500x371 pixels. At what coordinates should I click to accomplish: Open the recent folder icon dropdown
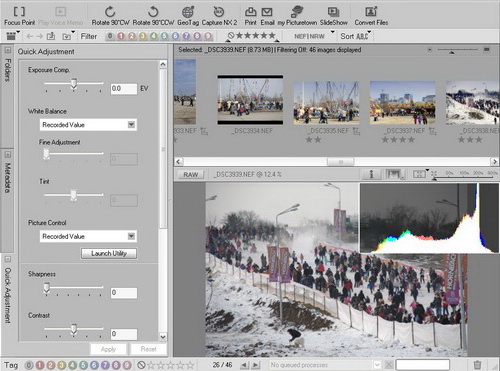click(x=68, y=36)
